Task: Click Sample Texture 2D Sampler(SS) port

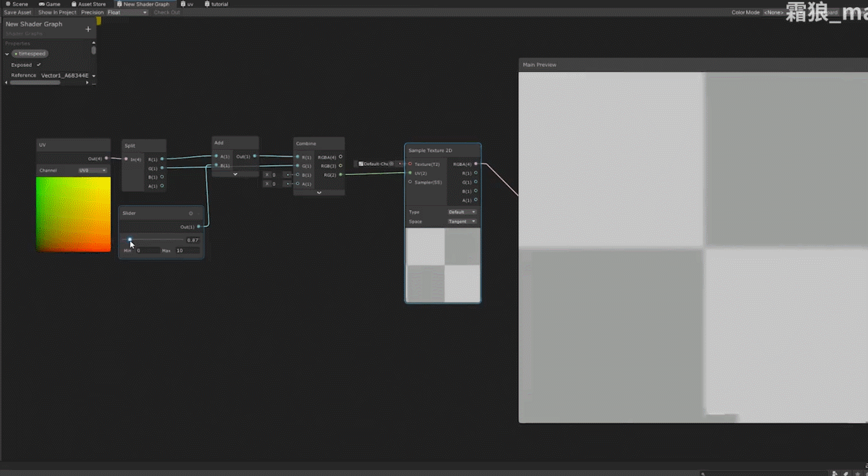Action: click(410, 182)
